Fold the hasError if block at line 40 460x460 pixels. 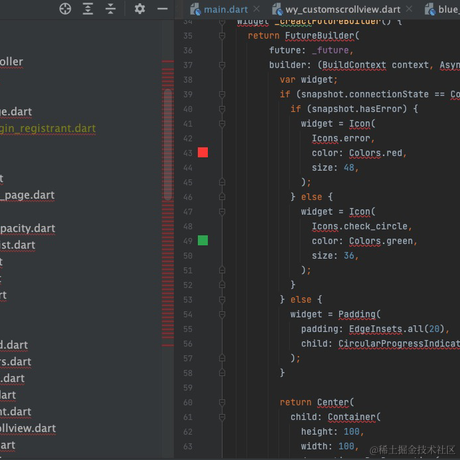(222, 109)
